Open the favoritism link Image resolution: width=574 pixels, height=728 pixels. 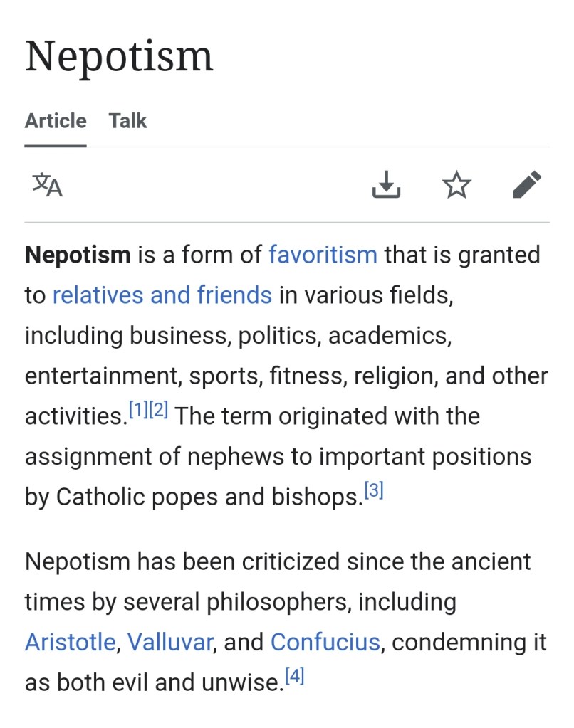tap(323, 255)
